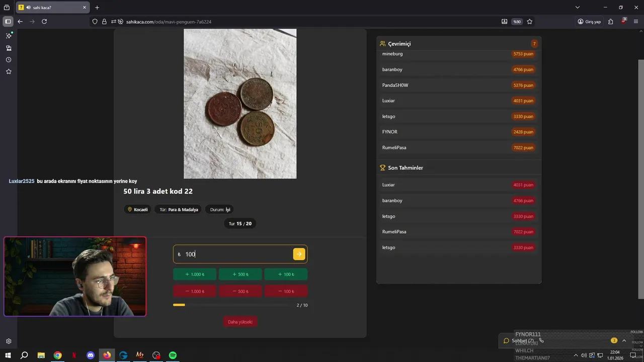Reset the %90 zoom level
644x362 pixels.
click(517, 22)
